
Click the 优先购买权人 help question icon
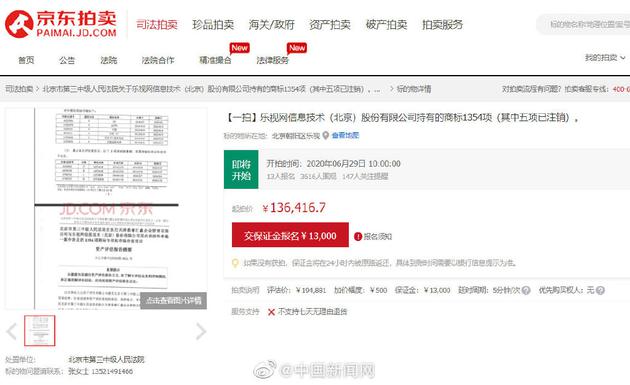600,290
